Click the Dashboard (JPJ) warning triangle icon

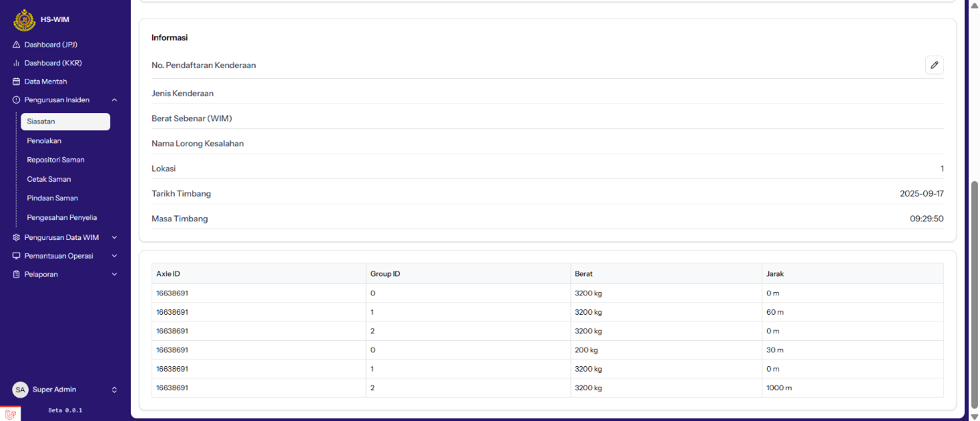coord(16,45)
